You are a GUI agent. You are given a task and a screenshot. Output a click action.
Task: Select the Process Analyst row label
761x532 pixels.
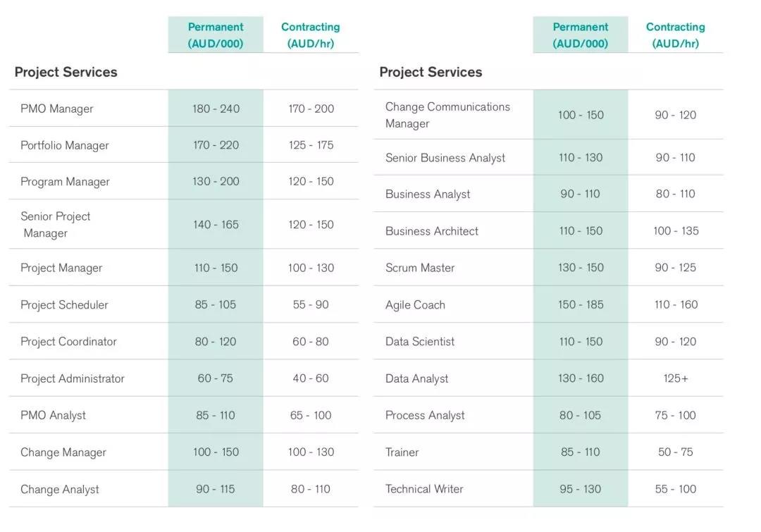click(x=425, y=415)
